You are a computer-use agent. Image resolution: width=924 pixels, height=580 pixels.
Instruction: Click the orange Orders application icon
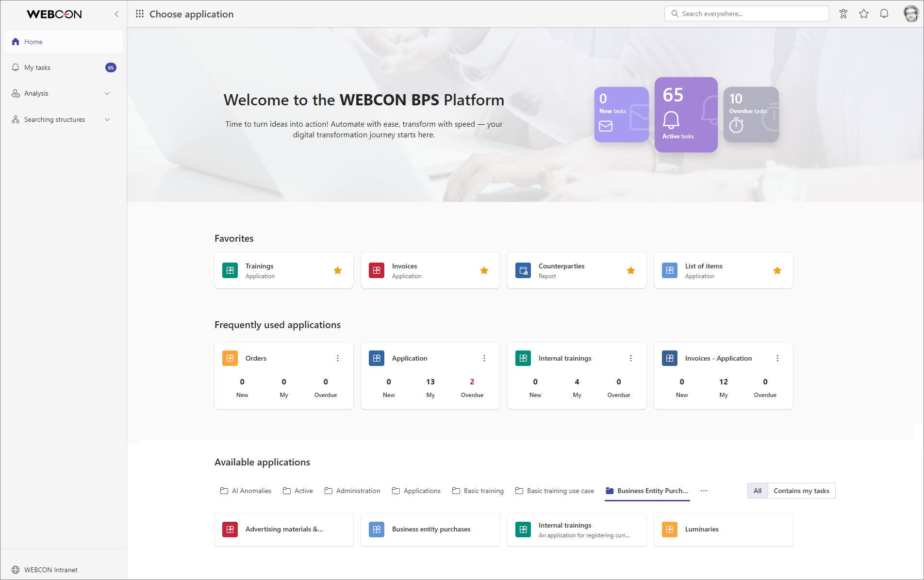tap(230, 358)
